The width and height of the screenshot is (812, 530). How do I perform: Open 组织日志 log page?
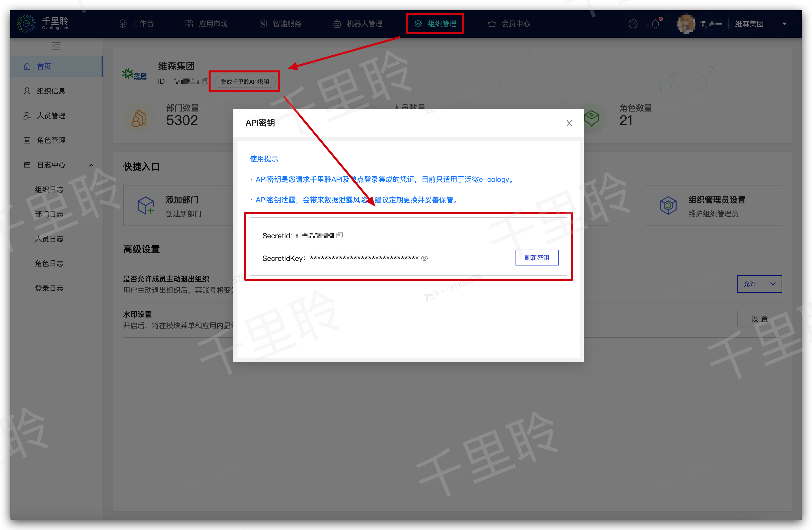(x=49, y=189)
